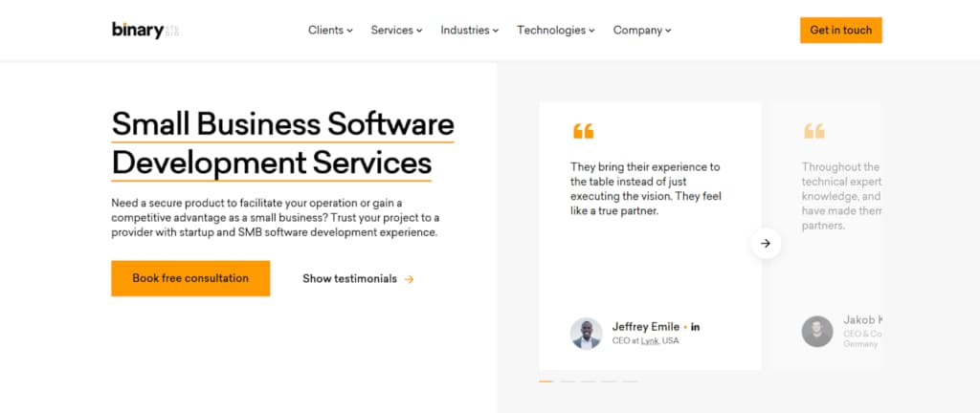Click Book free consultation button
Image resolution: width=980 pixels, height=413 pixels.
click(x=190, y=278)
